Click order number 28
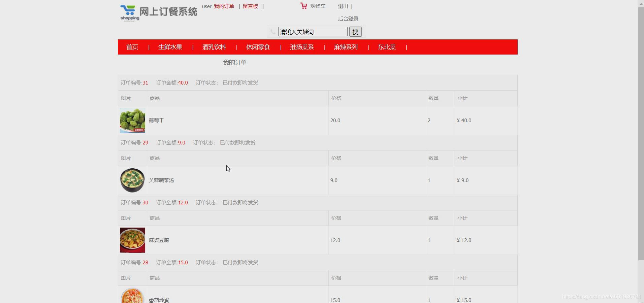 pyautogui.click(x=145, y=262)
